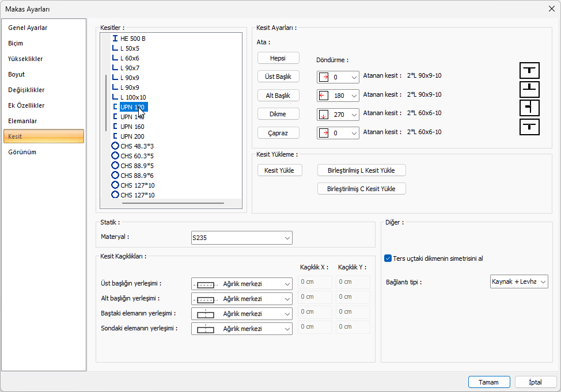Click the top T-section orientation icon
This screenshot has width=561, height=392.
coord(529,71)
